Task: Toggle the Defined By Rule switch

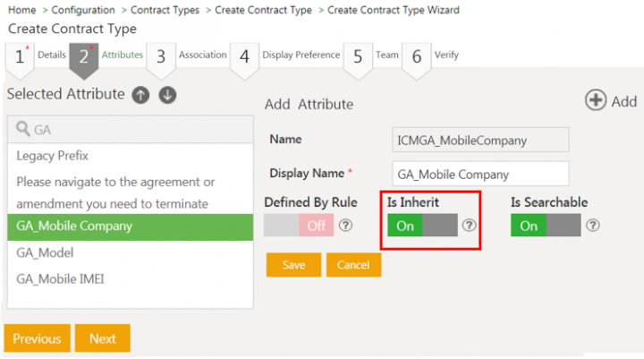Action: click(299, 226)
